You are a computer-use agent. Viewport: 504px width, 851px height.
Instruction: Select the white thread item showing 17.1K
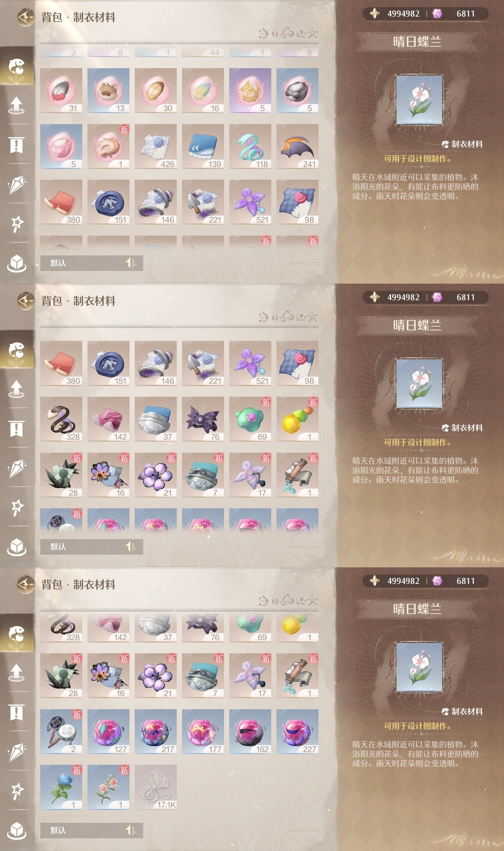(156, 787)
